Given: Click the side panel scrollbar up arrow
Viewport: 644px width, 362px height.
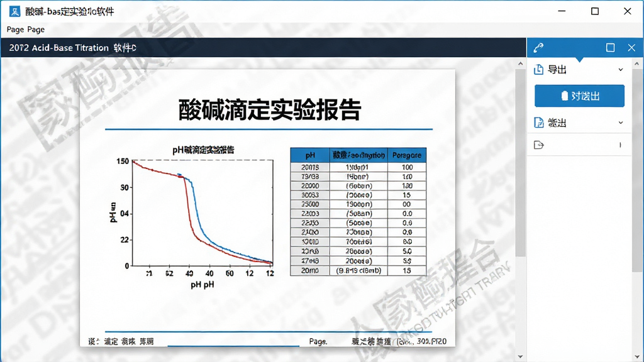Looking at the screenshot, I should coord(636,64).
